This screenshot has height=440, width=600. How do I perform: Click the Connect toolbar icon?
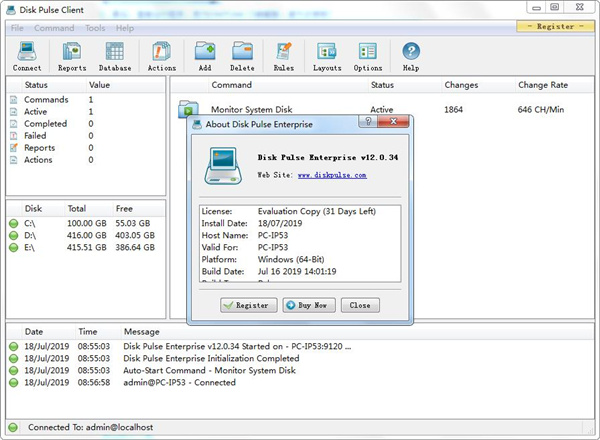coord(27,51)
